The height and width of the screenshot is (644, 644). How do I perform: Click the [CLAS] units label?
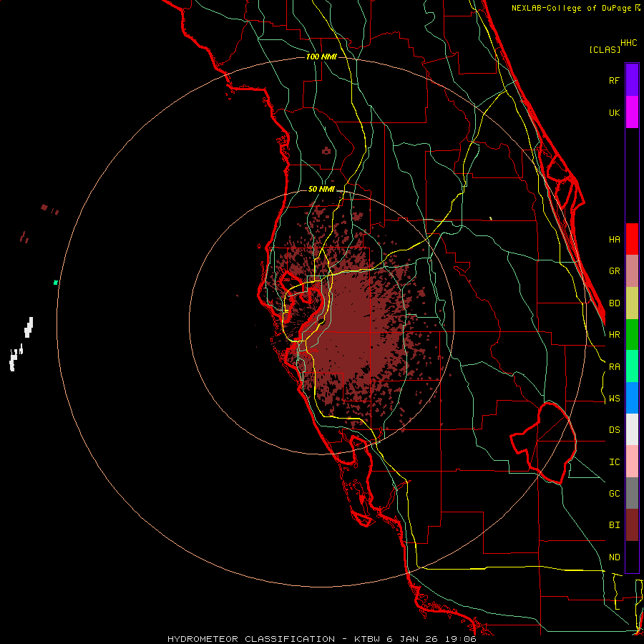[x=605, y=49]
